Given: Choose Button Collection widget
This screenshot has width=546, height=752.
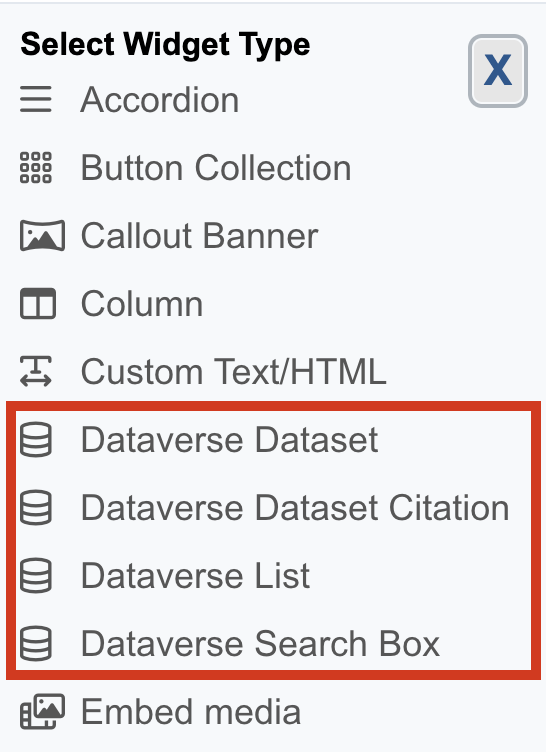Looking at the screenshot, I should [x=216, y=168].
